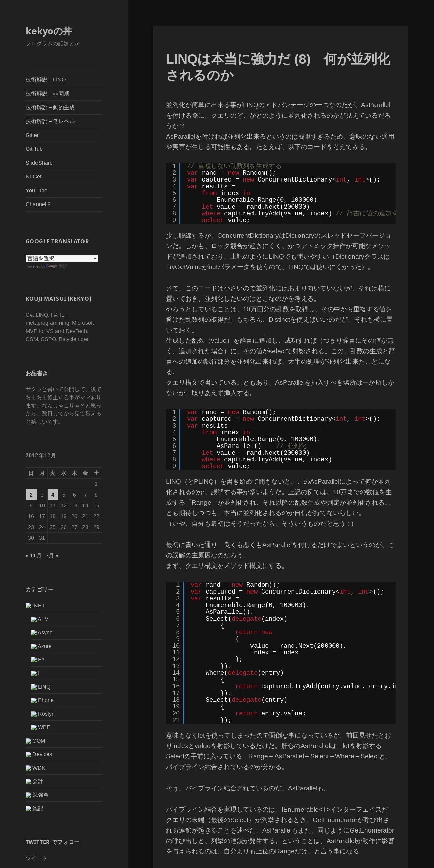434x868 pixels.
Task: Open the COM category link
Action: (39, 741)
